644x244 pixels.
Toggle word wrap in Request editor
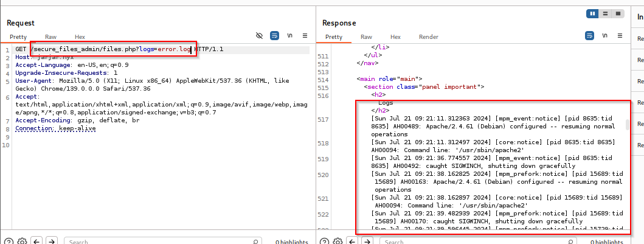point(274,36)
